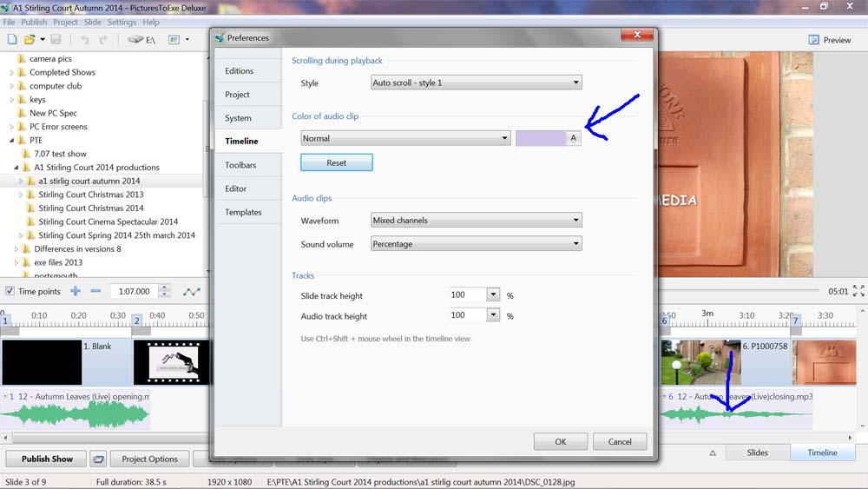Viewport: 868px width, 489px height.
Task: Click the Open project folder icon
Action: [x=30, y=40]
